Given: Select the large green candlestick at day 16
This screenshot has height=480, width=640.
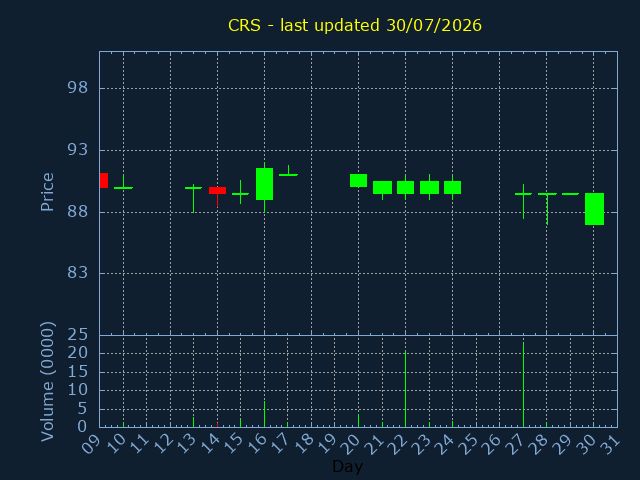Looking at the screenshot, I should [264, 184].
